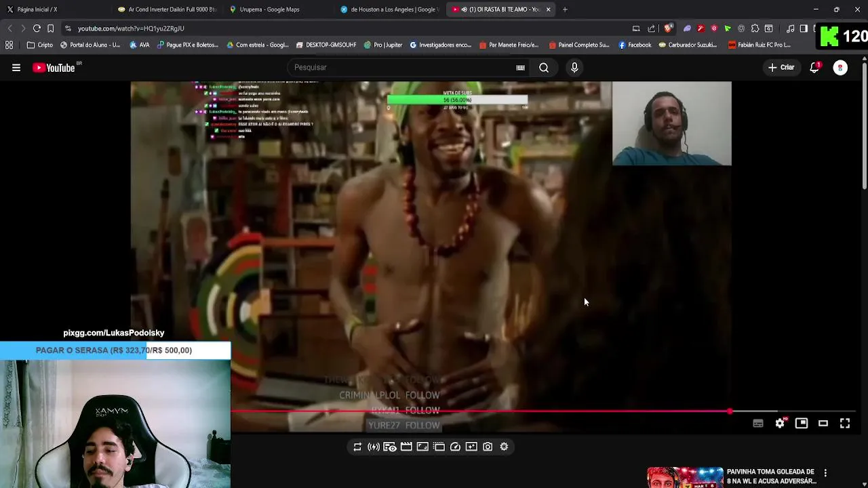Open the Criar create menu
Image resolution: width=868 pixels, height=488 pixels.
(x=781, y=68)
